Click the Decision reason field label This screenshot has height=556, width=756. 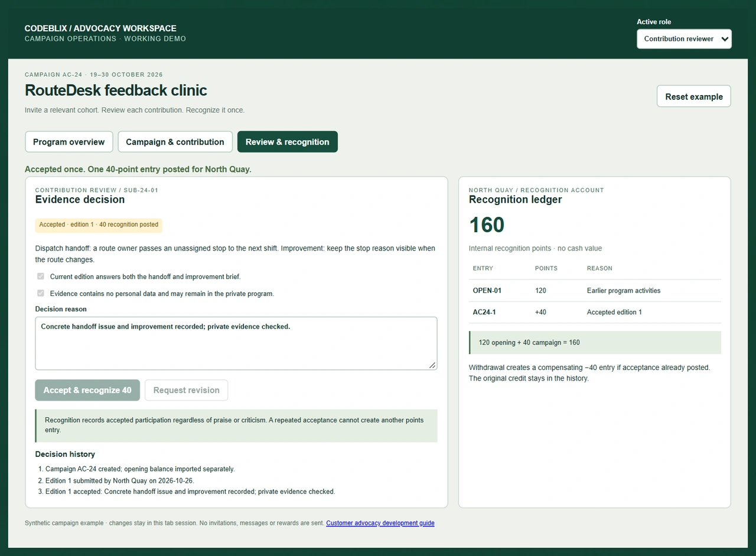(61, 309)
